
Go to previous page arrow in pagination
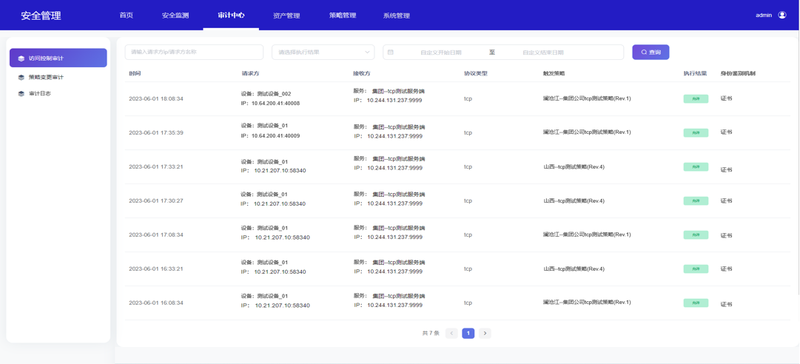tap(452, 333)
